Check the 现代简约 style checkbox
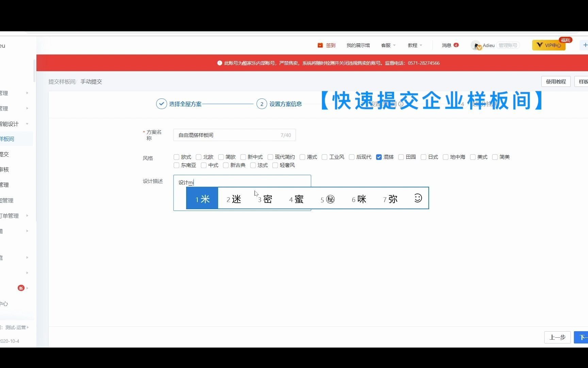Screen dimensions: 588x368 coord(270,157)
